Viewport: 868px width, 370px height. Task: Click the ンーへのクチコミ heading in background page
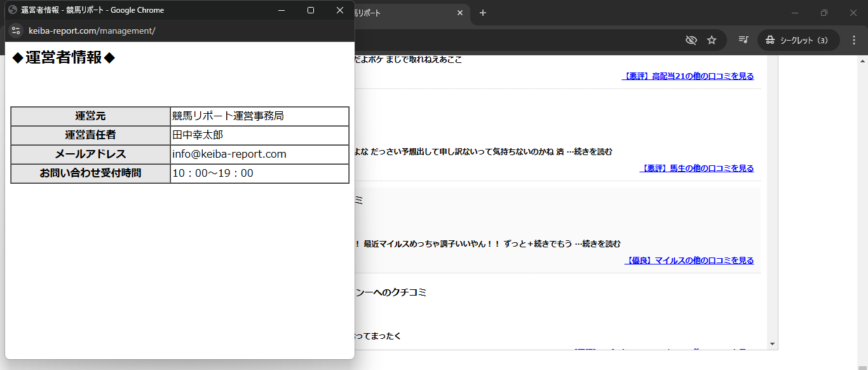[x=391, y=292]
